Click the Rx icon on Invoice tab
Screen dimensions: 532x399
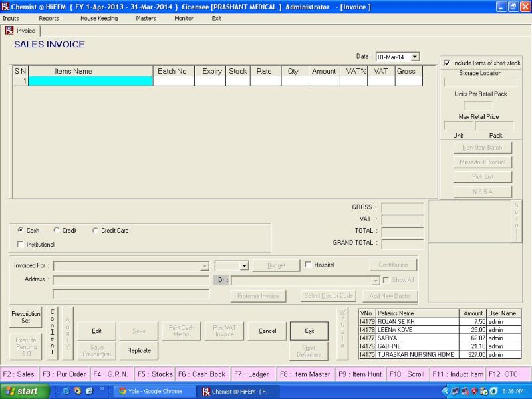pos(9,31)
